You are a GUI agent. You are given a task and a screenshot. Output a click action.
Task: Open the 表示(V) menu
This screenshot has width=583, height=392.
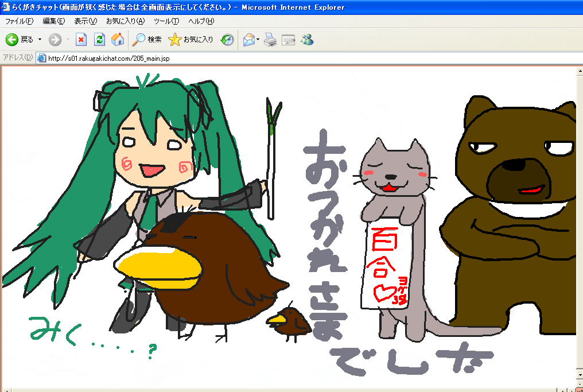point(85,21)
